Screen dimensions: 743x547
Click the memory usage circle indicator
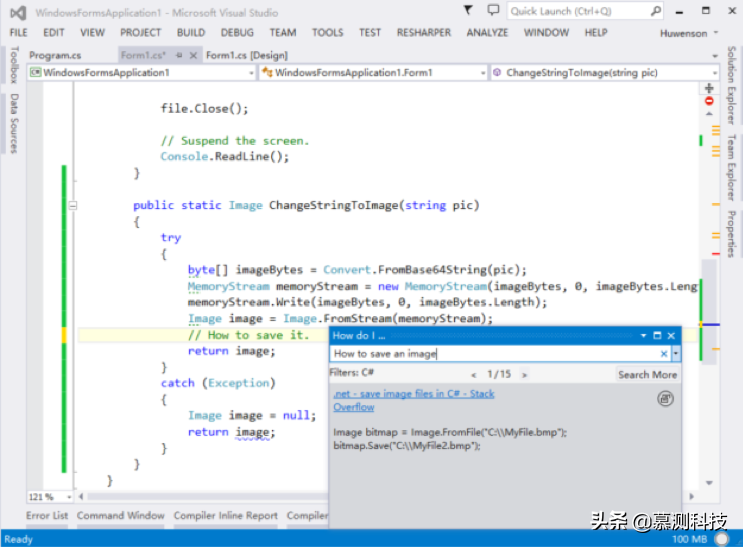722,539
